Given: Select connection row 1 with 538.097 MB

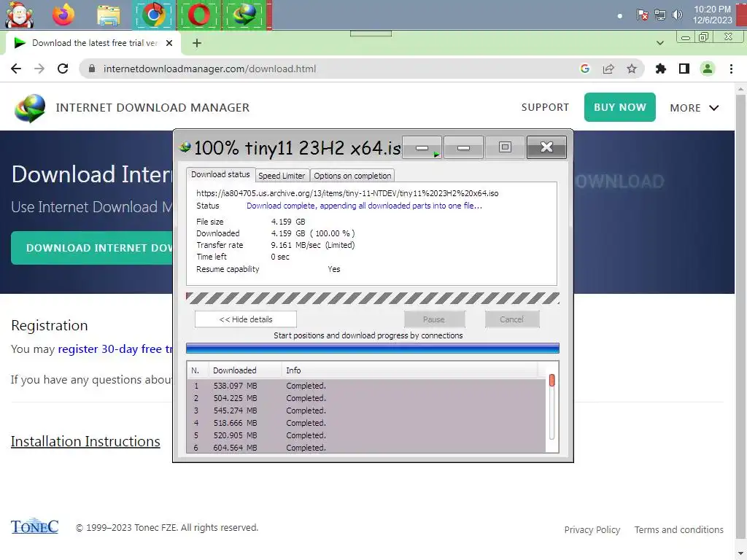Looking at the screenshot, I should [366, 386].
